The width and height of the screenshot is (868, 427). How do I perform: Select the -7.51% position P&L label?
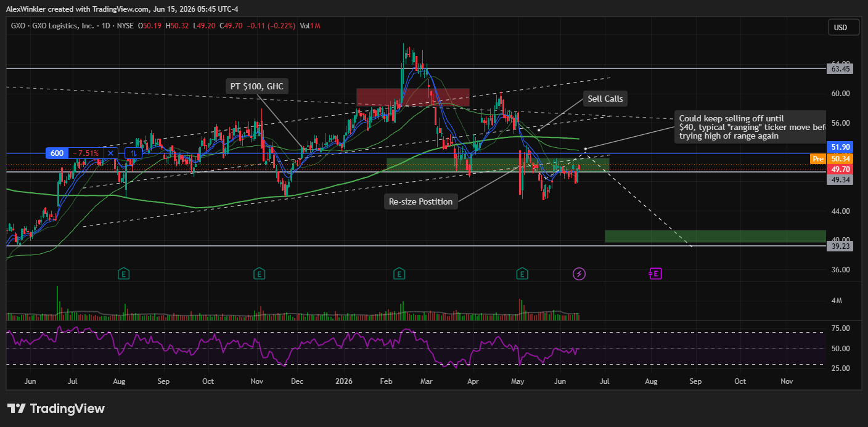(86, 153)
